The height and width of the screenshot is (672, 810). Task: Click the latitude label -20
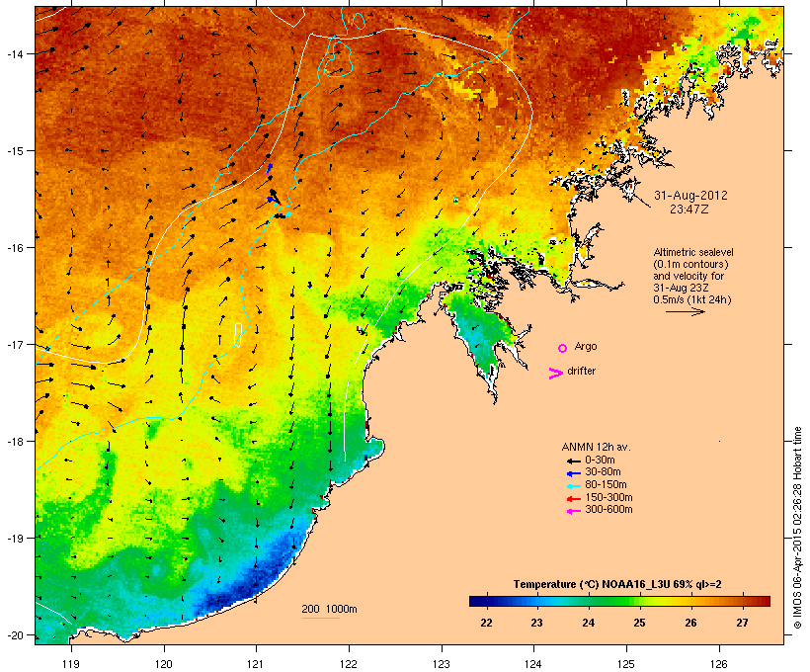pyautogui.click(x=15, y=635)
